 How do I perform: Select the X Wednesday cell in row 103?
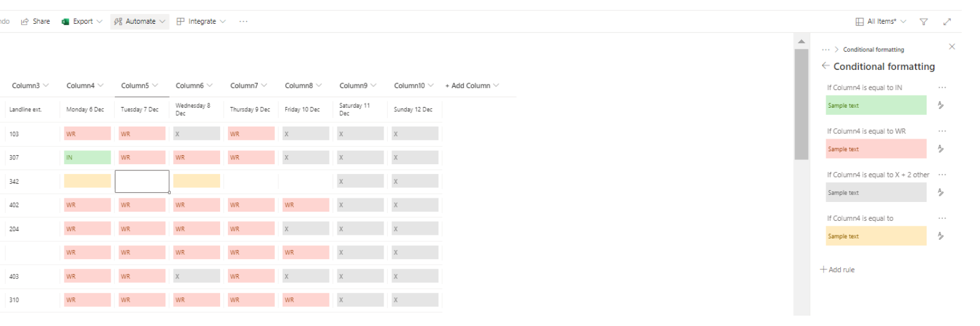pos(196,134)
